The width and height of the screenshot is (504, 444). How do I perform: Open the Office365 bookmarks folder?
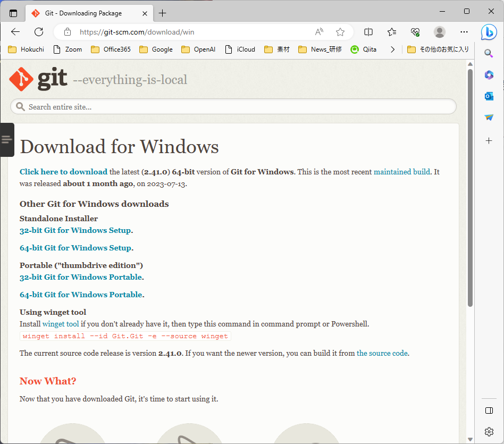click(111, 49)
